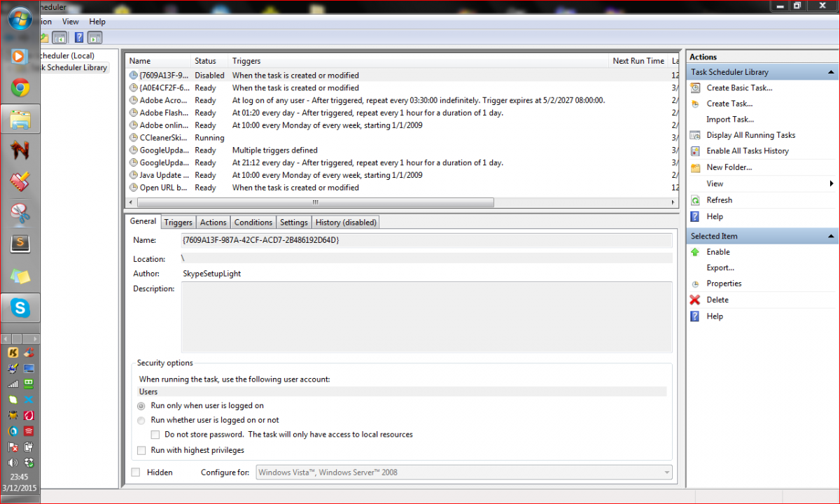Click the task list scroll right arrow

(672, 202)
